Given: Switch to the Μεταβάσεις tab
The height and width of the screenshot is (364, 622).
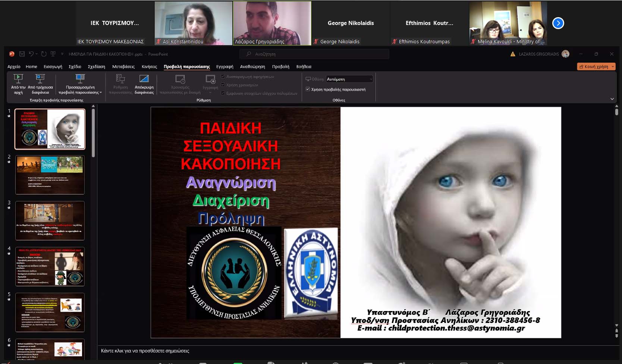Looking at the screenshot, I should tap(123, 66).
